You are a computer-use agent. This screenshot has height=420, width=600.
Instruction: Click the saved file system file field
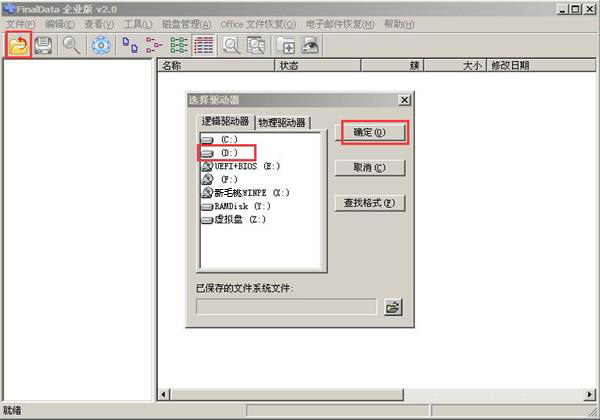[x=286, y=307]
